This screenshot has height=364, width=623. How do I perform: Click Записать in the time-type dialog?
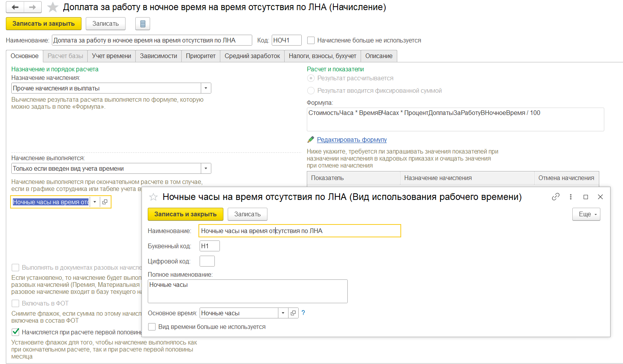click(x=248, y=214)
